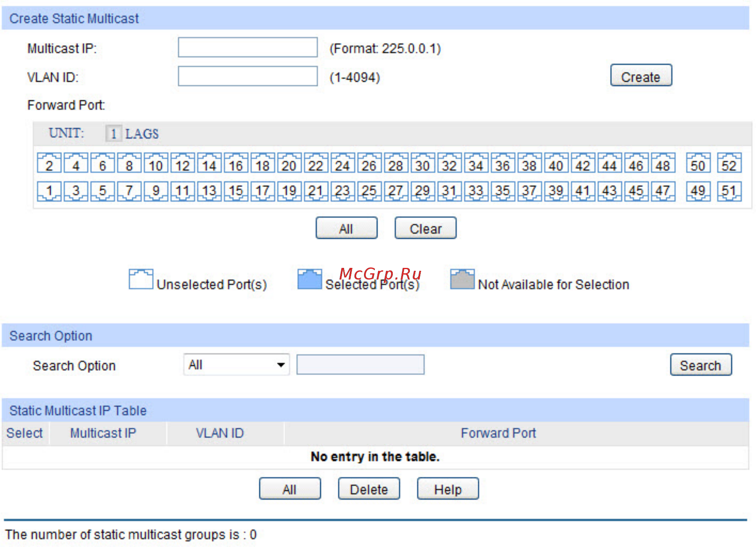Select forward port 15

point(236,191)
